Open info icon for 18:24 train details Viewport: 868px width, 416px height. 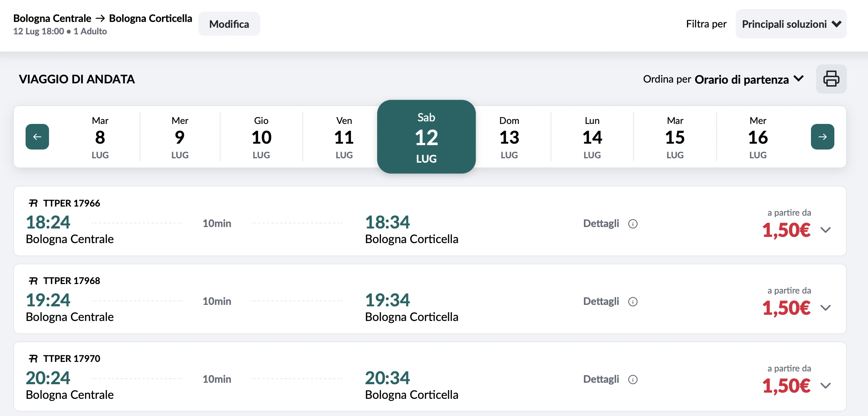(x=633, y=224)
